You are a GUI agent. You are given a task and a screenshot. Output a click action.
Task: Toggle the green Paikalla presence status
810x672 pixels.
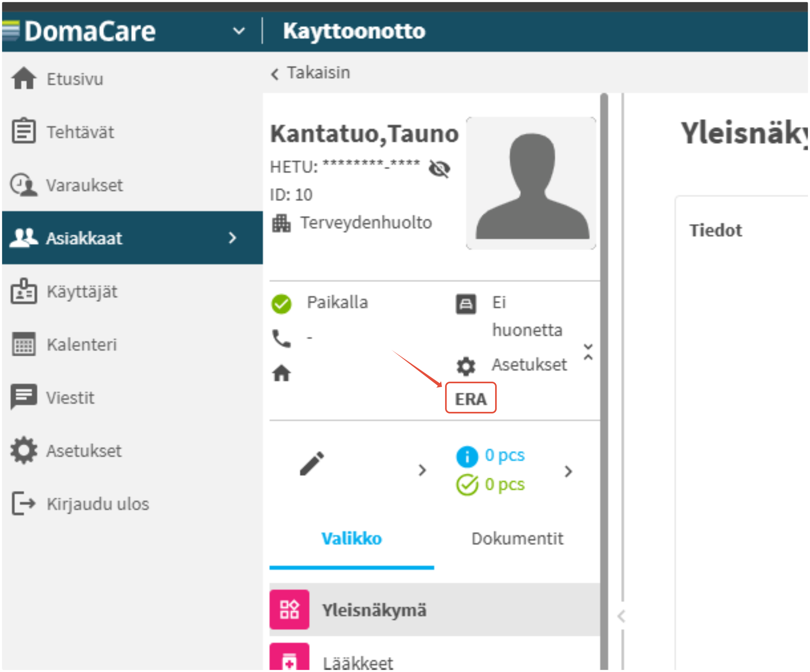click(x=282, y=304)
